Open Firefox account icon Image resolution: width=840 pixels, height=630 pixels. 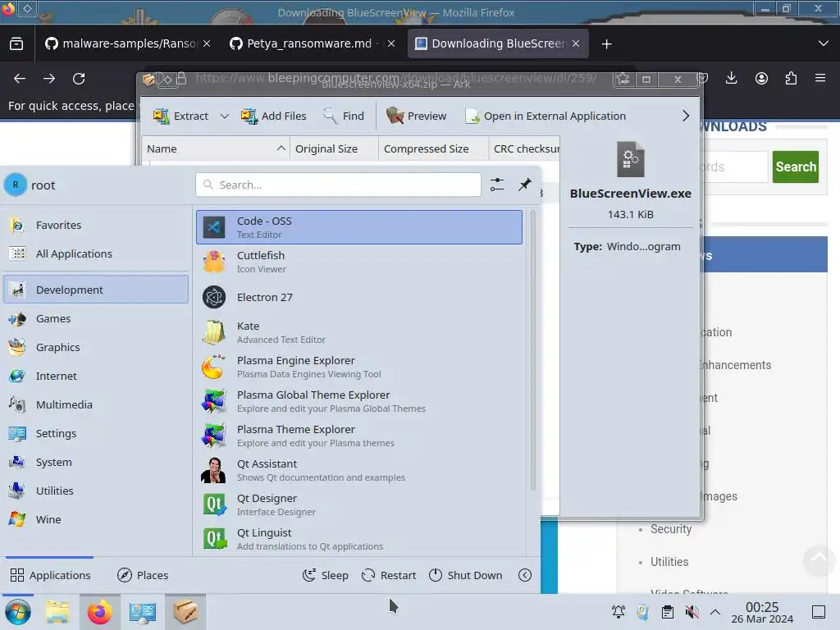761,78
